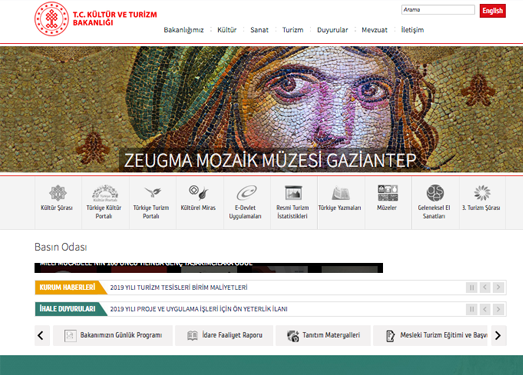
Task: Open the Sanat menu
Action: tap(259, 30)
